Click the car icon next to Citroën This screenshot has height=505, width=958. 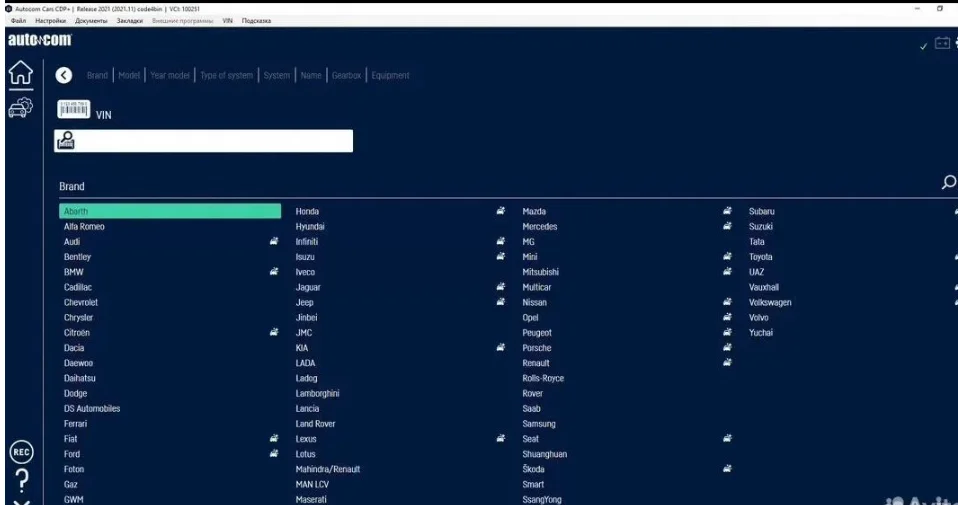point(274,332)
